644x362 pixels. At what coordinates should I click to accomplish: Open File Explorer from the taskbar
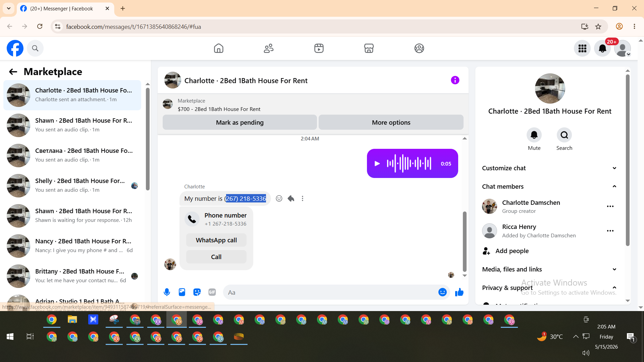click(x=72, y=320)
